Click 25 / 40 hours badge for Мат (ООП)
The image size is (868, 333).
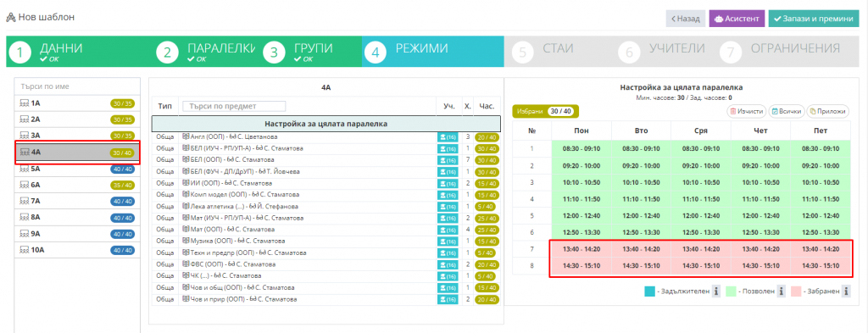pos(487,230)
